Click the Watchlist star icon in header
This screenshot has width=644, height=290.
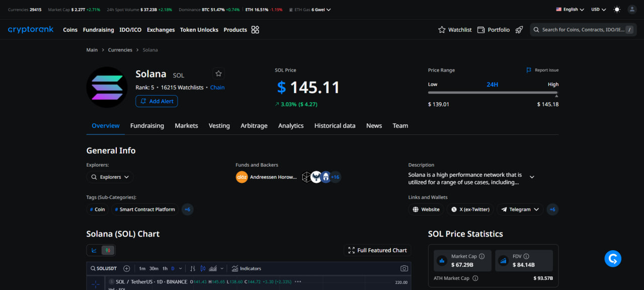click(x=442, y=30)
